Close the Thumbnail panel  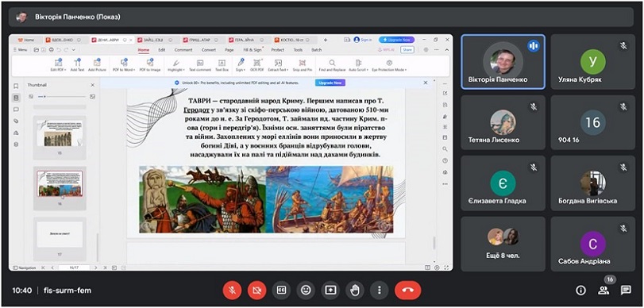(92, 85)
